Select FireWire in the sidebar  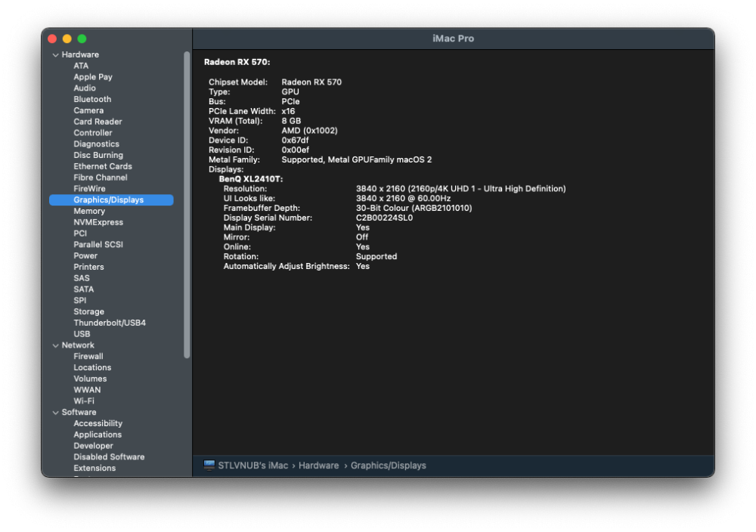89,188
